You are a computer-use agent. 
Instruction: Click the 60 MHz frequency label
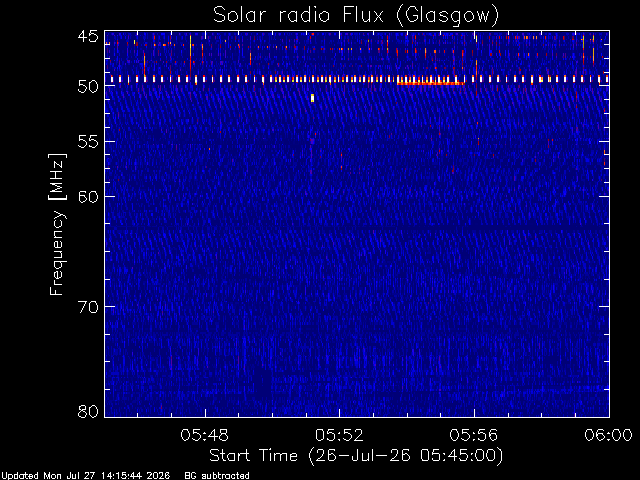(x=88, y=197)
